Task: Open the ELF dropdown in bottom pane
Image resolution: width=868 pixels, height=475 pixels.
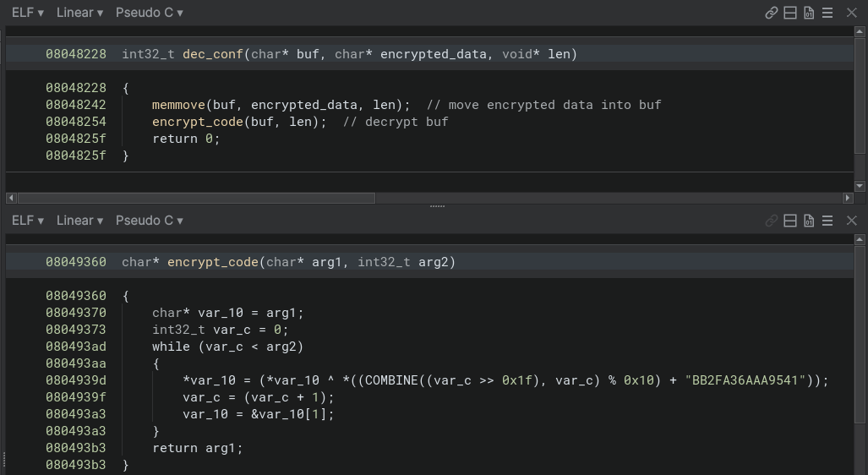Action: pos(28,221)
